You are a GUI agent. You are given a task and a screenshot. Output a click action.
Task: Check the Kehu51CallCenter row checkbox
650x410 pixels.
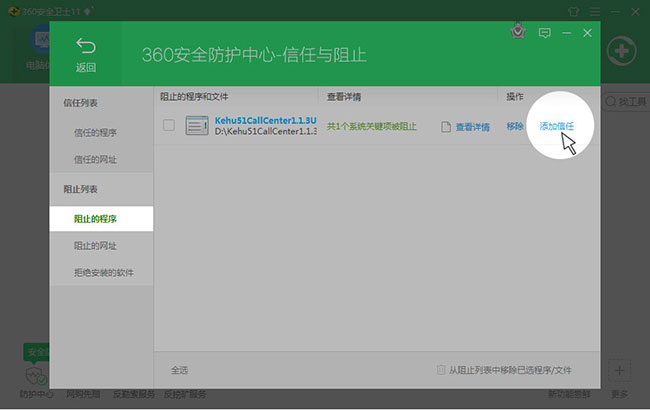pos(169,125)
